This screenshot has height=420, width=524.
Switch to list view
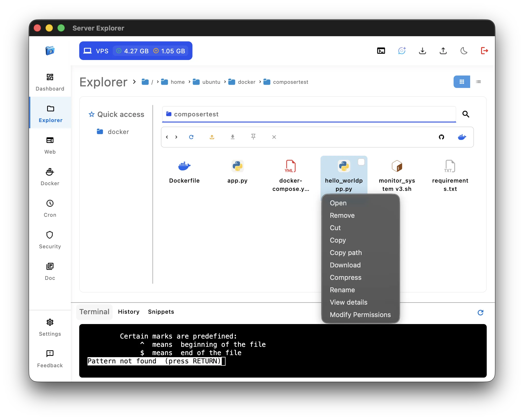tap(478, 82)
